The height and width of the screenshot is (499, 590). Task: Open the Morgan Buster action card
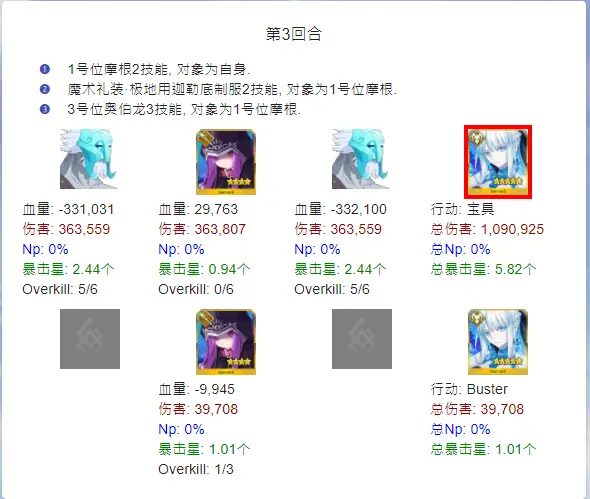click(498, 342)
